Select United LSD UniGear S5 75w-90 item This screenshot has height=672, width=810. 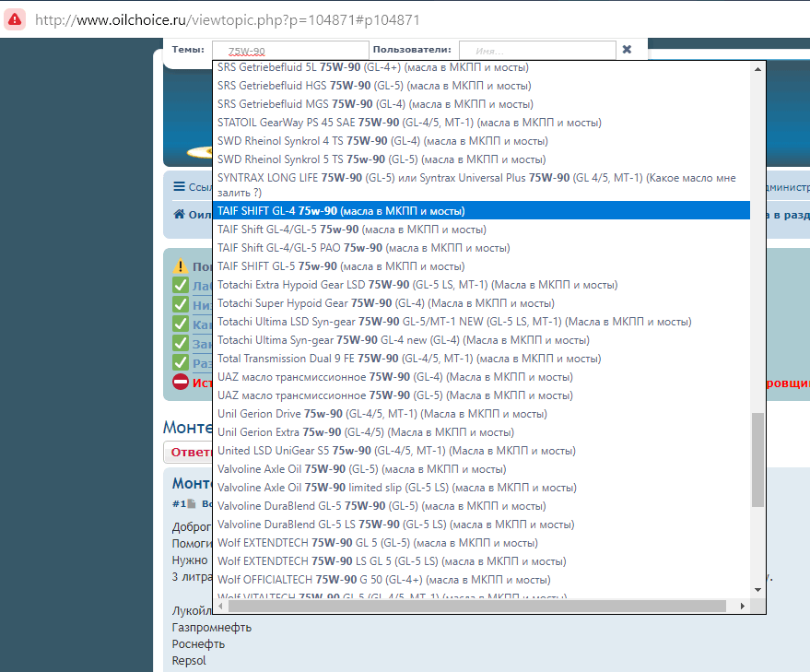tap(481, 451)
